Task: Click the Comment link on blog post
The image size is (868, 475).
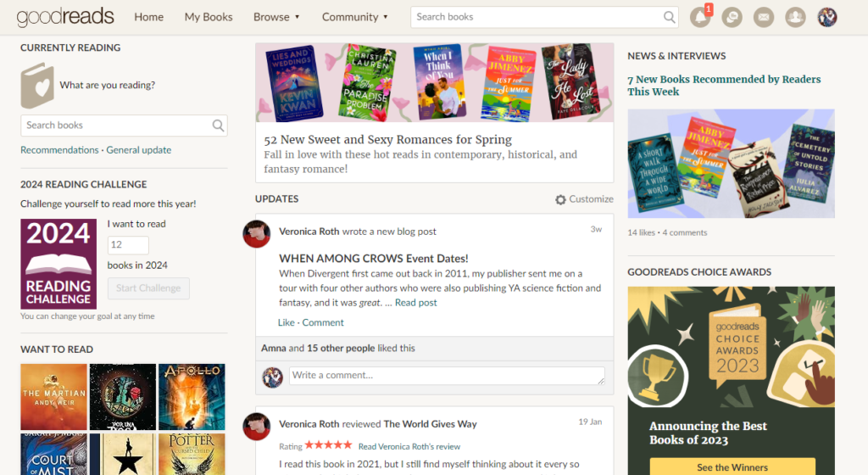Action: click(x=323, y=323)
